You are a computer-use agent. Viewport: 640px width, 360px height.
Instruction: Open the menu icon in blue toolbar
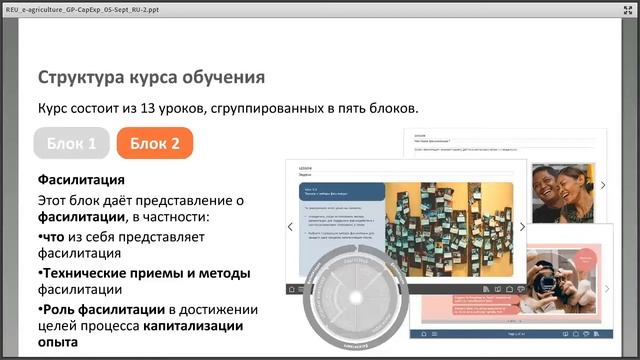[435, 334]
